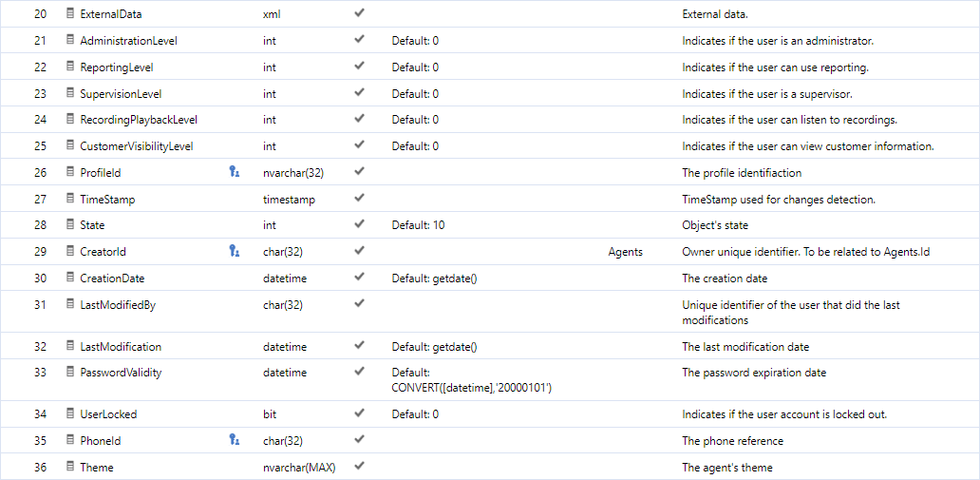Click the foreign key icon for PhoneId

click(x=235, y=441)
